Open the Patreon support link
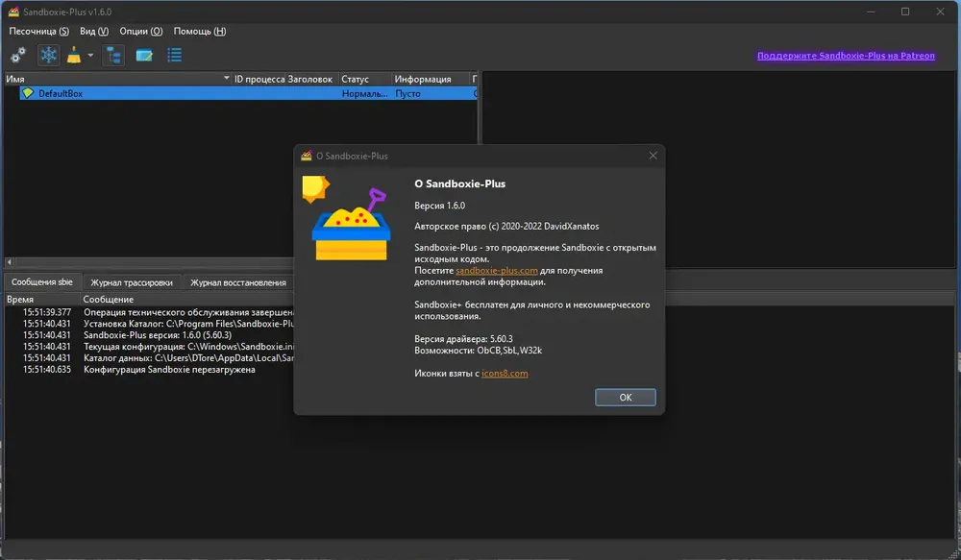 coord(846,55)
